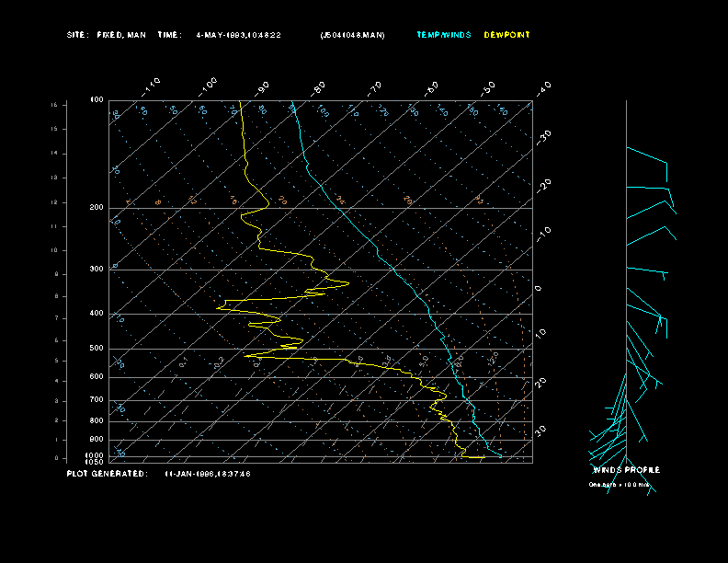Click the 200 pressure level label
Viewport: 728px width, 563px height.
[97, 208]
